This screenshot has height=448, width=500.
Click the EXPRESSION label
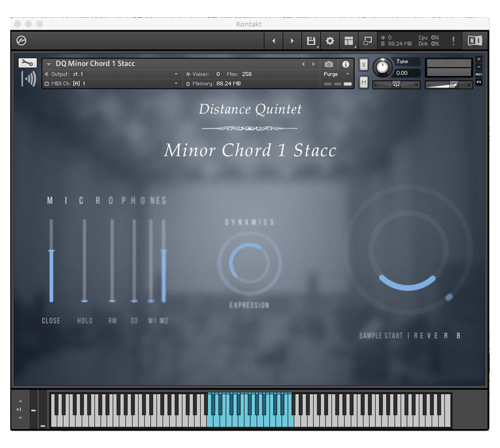tap(249, 305)
